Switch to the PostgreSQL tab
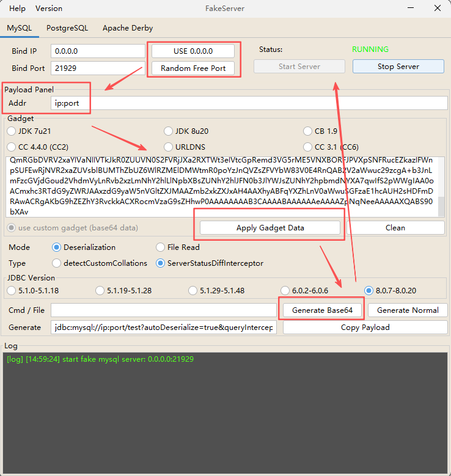 [x=67, y=28]
